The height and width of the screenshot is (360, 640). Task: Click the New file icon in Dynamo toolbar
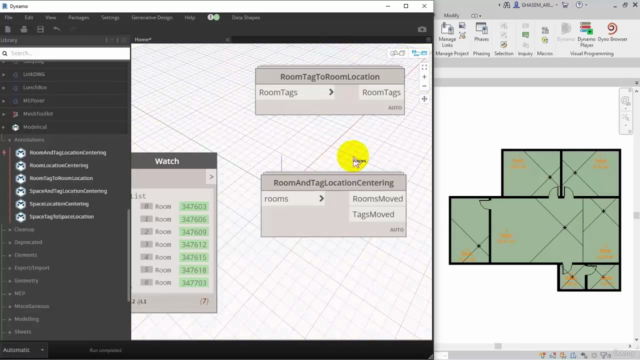tap(8, 29)
